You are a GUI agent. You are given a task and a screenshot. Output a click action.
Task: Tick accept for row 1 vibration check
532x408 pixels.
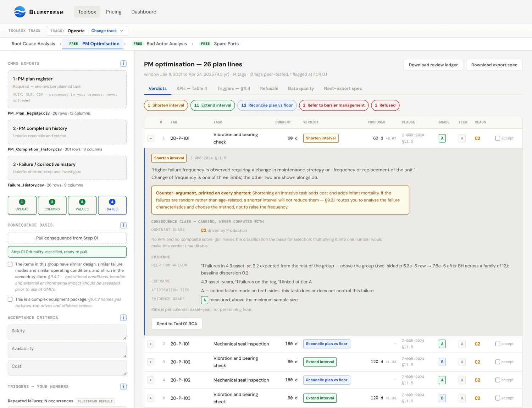tap(498, 138)
